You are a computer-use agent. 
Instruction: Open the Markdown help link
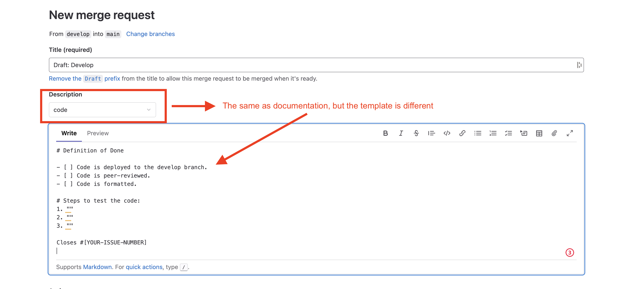(97, 267)
